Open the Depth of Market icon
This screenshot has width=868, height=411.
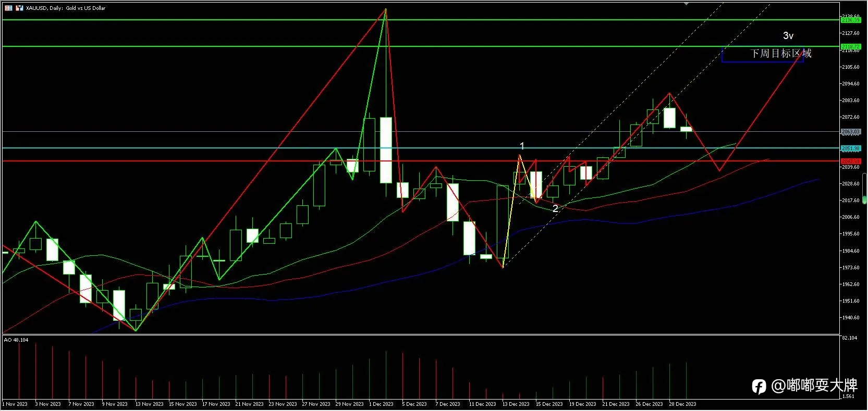click(19, 8)
